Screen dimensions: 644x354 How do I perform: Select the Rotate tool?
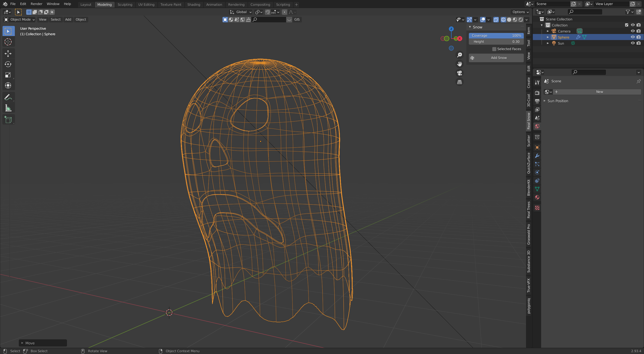[x=8, y=64]
